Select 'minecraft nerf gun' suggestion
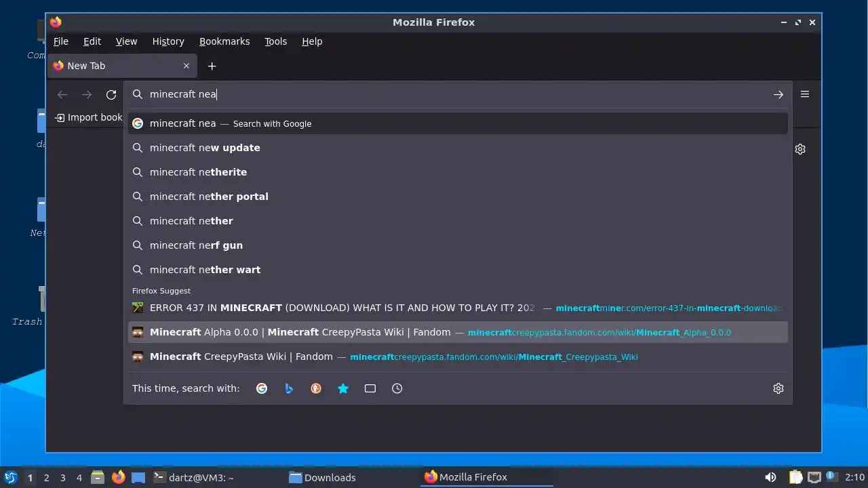The width and height of the screenshot is (868, 488). pos(458,245)
